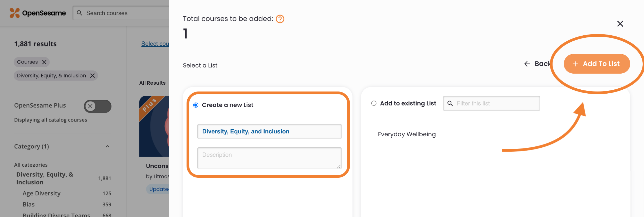Remove the Diversity, Equity, & Inclusion filter chip
Screen dimensions: 644x217
[92, 75]
